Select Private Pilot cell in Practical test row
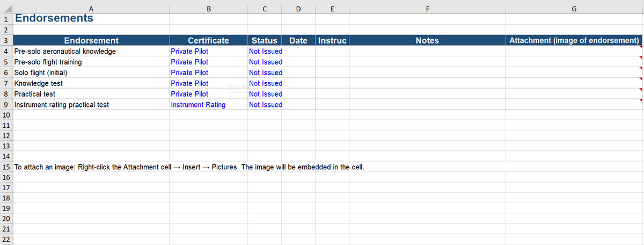Screen dimensions: 644x245 coord(208,94)
